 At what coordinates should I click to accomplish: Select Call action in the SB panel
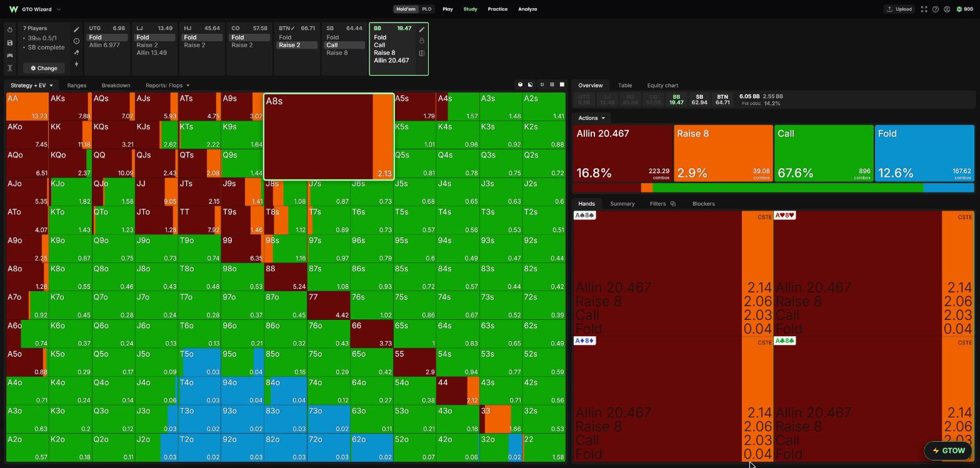click(344, 45)
